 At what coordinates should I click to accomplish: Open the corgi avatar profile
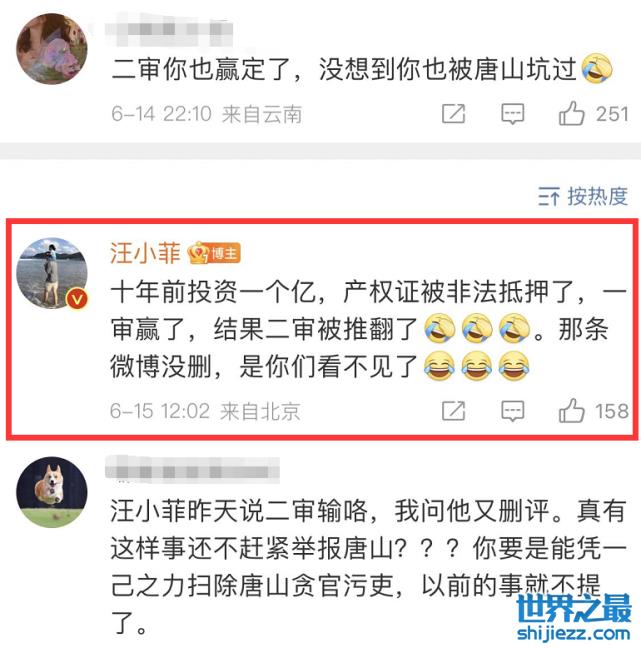52,492
